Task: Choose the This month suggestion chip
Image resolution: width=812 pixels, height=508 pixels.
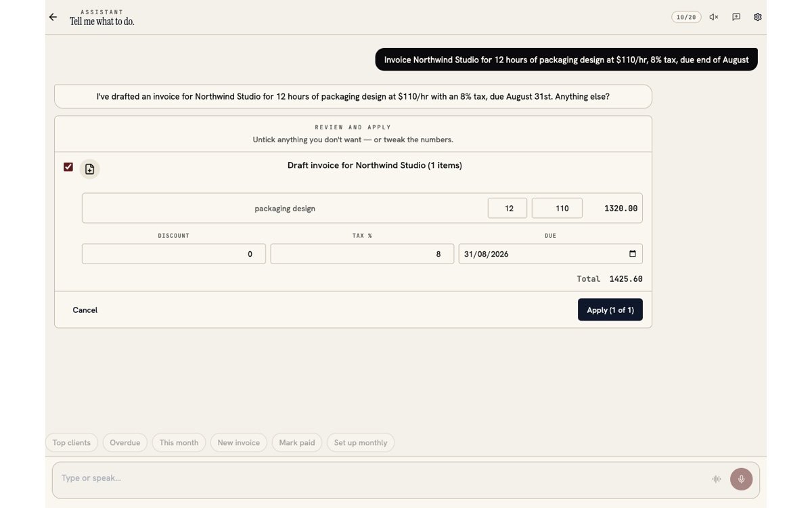Action: click(x=179, y=442)
